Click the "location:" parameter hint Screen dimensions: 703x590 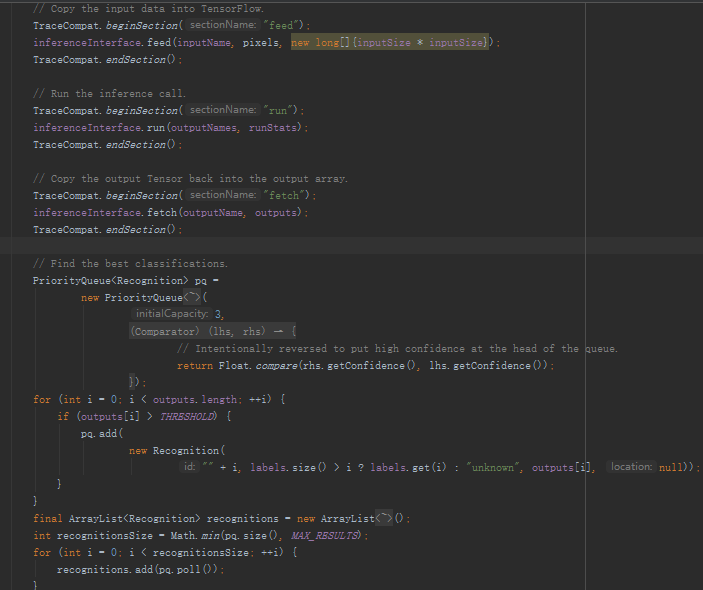point(631,467)
